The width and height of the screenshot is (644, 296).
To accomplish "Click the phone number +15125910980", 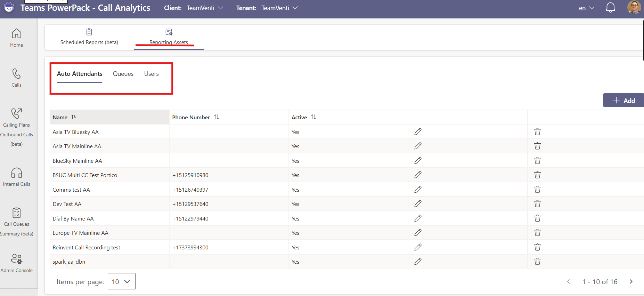I will 190,175.
